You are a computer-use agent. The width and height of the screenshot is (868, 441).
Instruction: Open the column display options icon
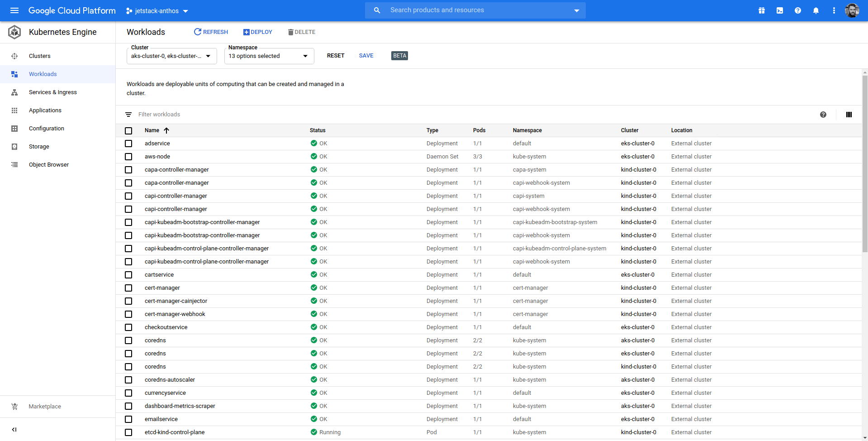click(x=849, y=115)
